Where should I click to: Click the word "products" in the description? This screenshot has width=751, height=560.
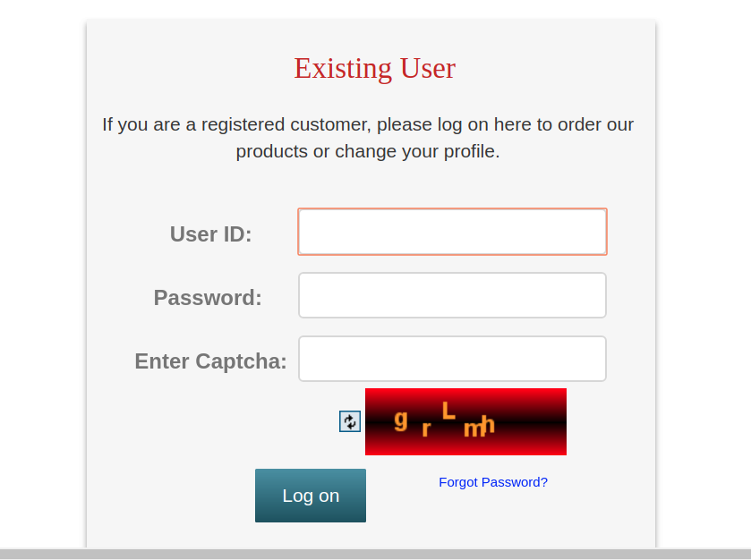click(x=271, y=151)
